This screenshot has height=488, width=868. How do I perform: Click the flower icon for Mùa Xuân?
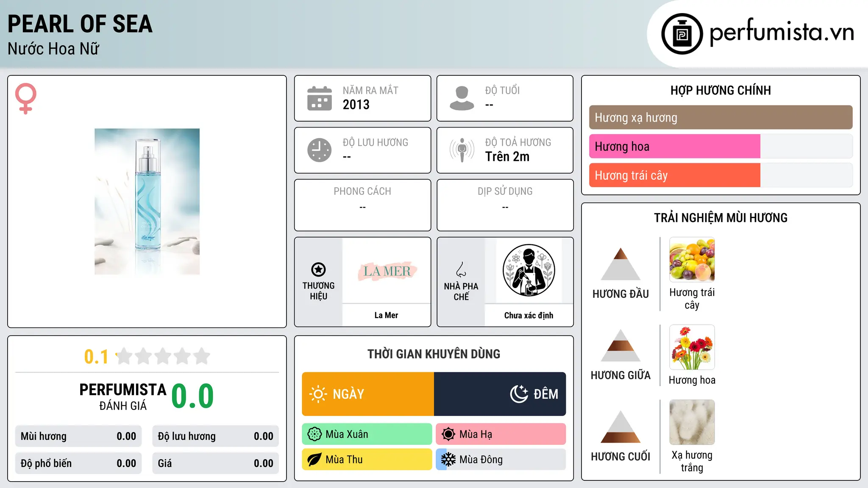click(314, 434)
